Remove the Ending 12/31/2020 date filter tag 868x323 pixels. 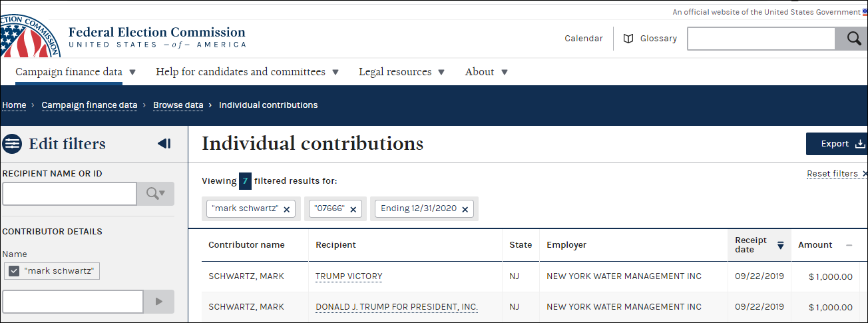465,209
